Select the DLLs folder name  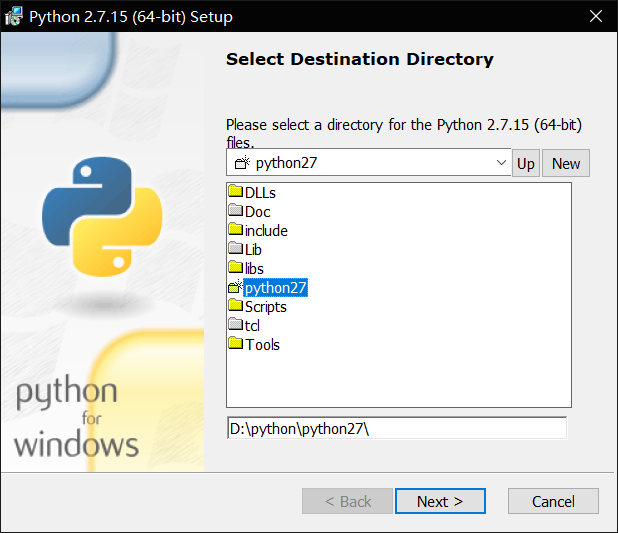pyautogui.click(x=260, y=193)
